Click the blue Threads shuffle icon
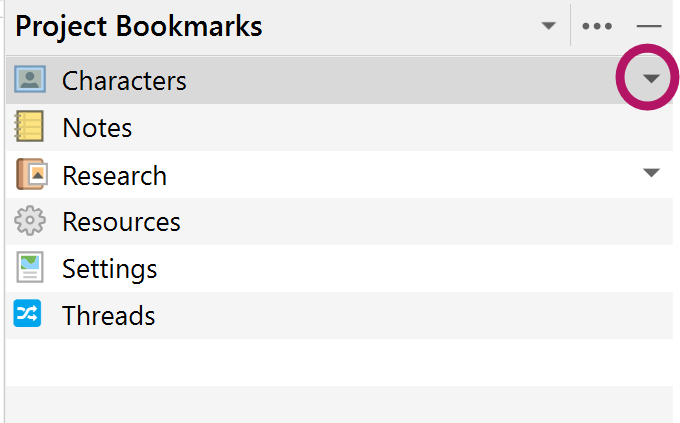 [x=29, y=315]
